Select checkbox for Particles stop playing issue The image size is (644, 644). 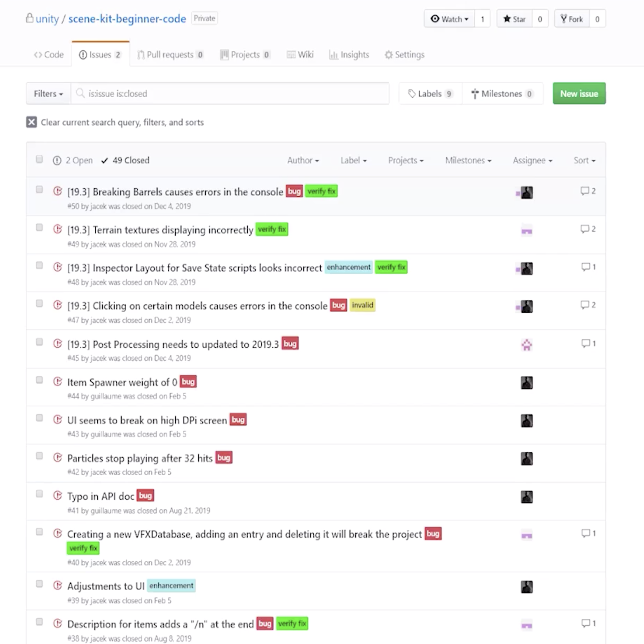pos(39,456)
